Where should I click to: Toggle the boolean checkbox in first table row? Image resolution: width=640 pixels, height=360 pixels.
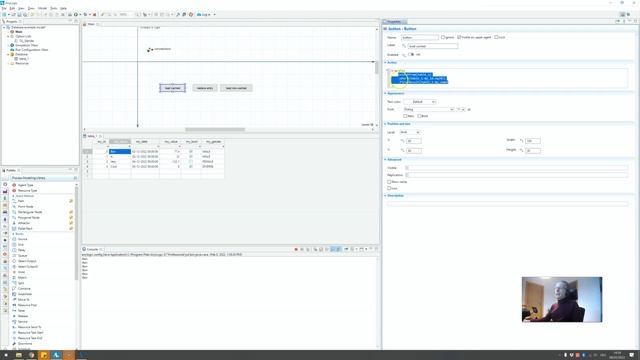pos(191,151)
